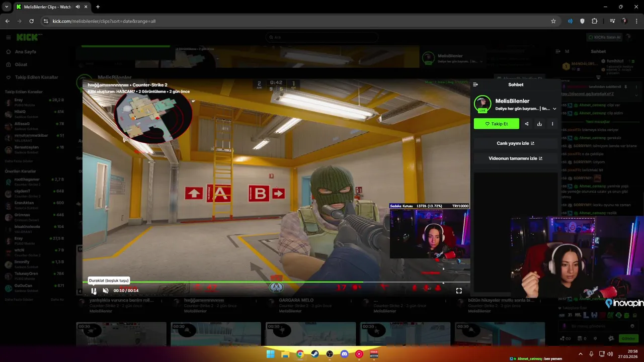Show hidden system tray icons
The width and height of the screenshot is (644, 362).
tap(580, 354)
